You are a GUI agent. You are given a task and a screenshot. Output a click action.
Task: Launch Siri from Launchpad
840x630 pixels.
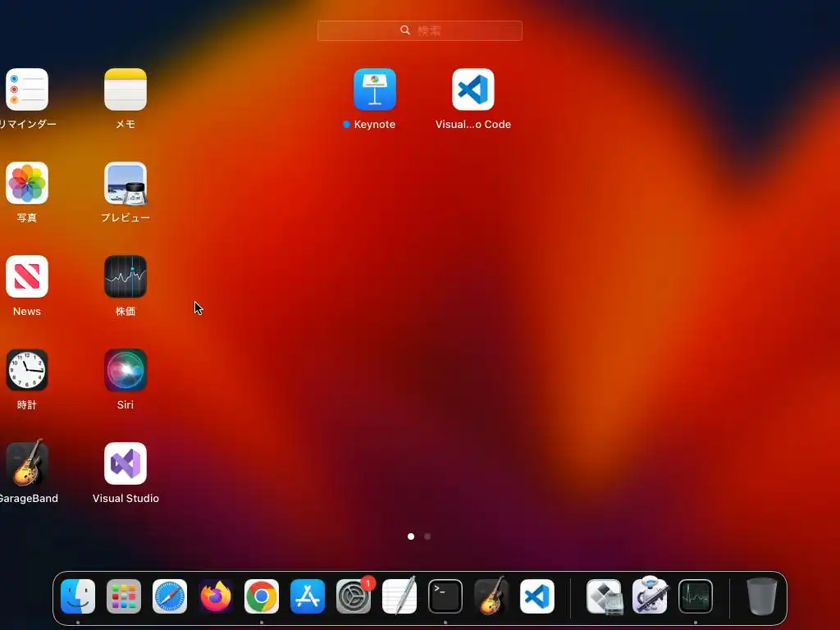126,370
